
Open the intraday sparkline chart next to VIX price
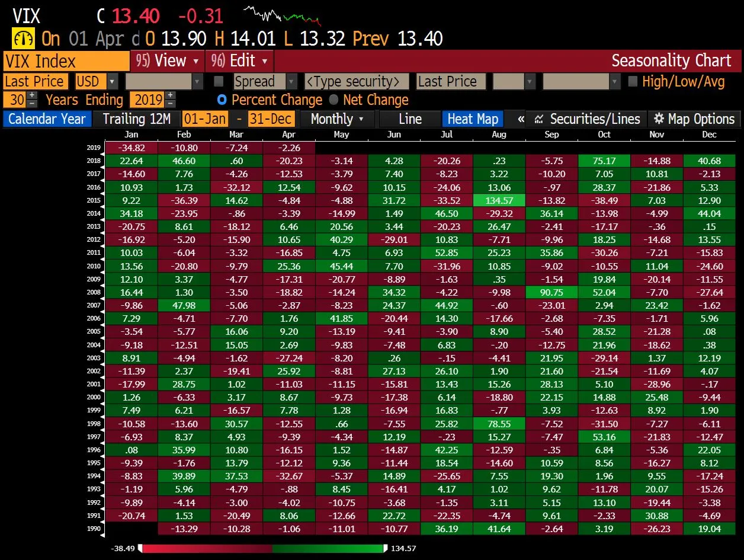pos(283,15)
